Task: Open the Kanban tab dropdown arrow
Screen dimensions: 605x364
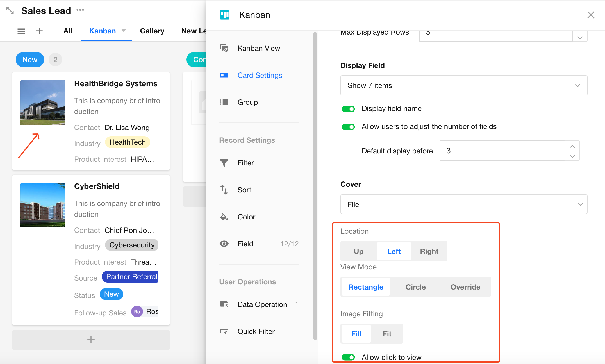Action: point(124,31)
